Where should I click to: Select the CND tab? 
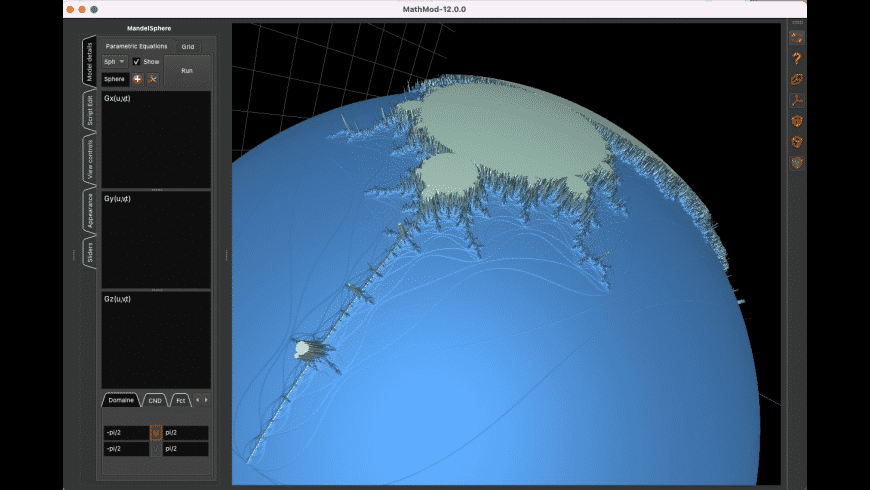155,400
